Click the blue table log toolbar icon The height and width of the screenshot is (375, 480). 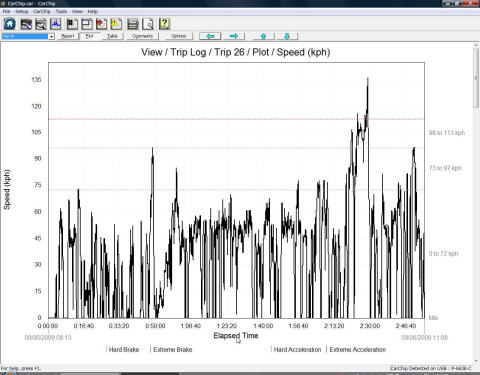pyautogui.click(x=87, y=24)
